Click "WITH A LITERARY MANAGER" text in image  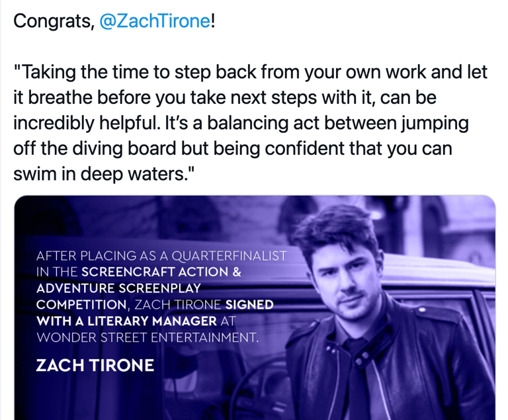click(x=126, y=321)
